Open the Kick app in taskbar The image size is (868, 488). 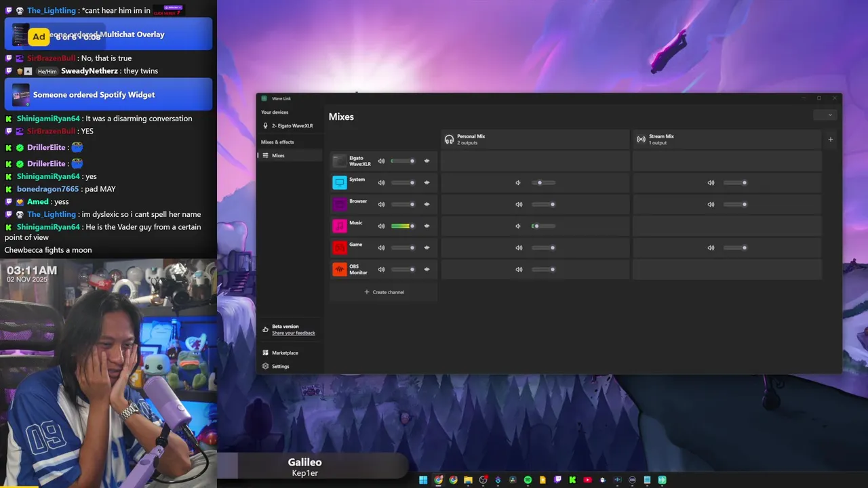(572, 480)
